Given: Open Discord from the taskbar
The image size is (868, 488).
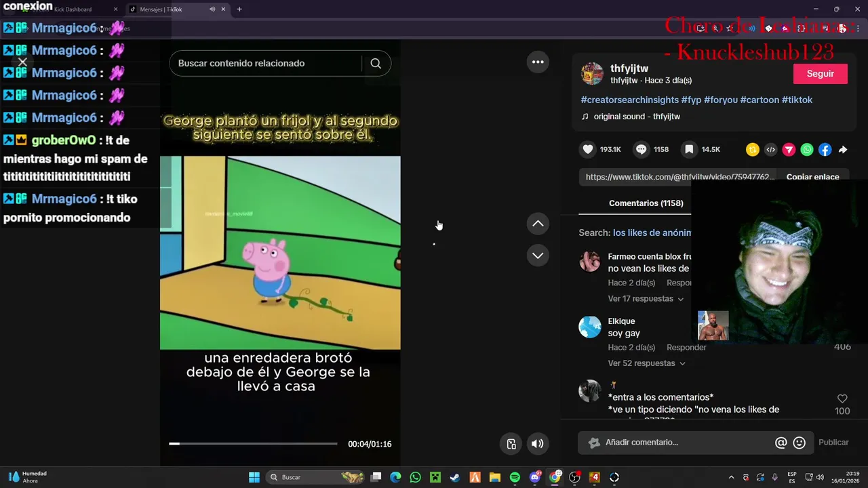Looking at the screenshot, I should [535, 477].
